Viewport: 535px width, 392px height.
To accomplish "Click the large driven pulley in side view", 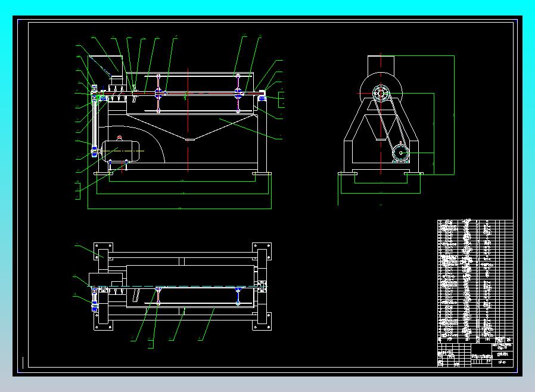I will pyautogui.click(x=381, y=93).
